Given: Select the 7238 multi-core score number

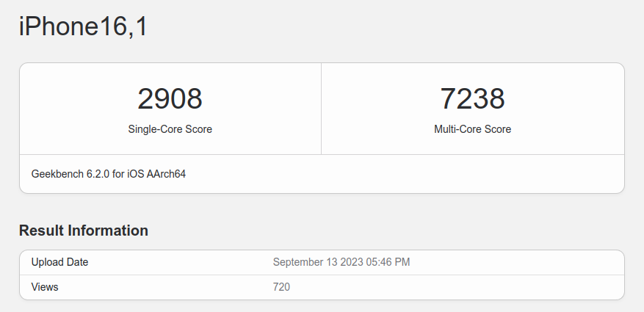Looking at the screenshot, I should (472, 99).
